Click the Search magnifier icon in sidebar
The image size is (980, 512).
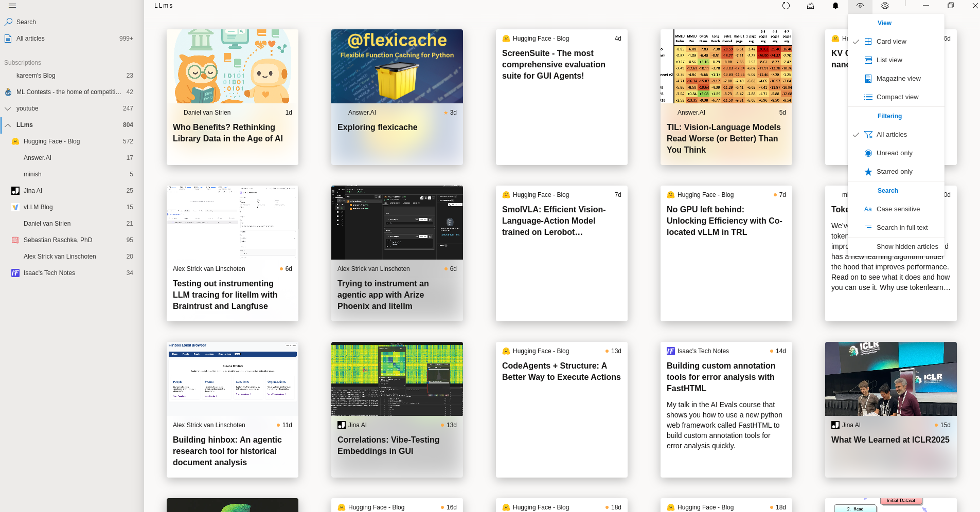(8, 22)
